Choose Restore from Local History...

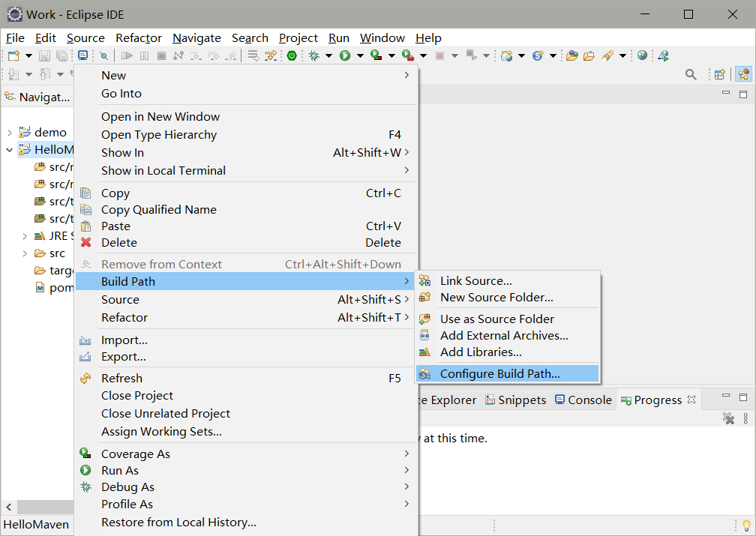point(246,522)
